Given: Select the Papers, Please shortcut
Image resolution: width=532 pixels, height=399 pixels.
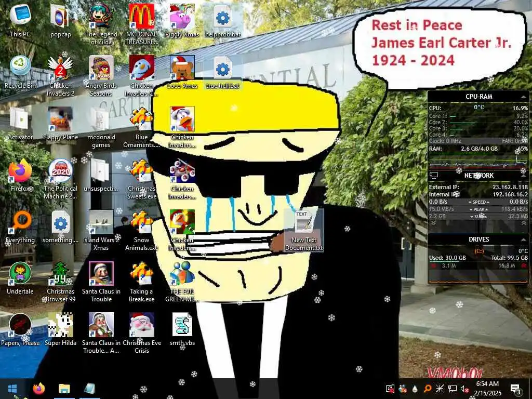Looking at the screenshot, I should point(20,330).
